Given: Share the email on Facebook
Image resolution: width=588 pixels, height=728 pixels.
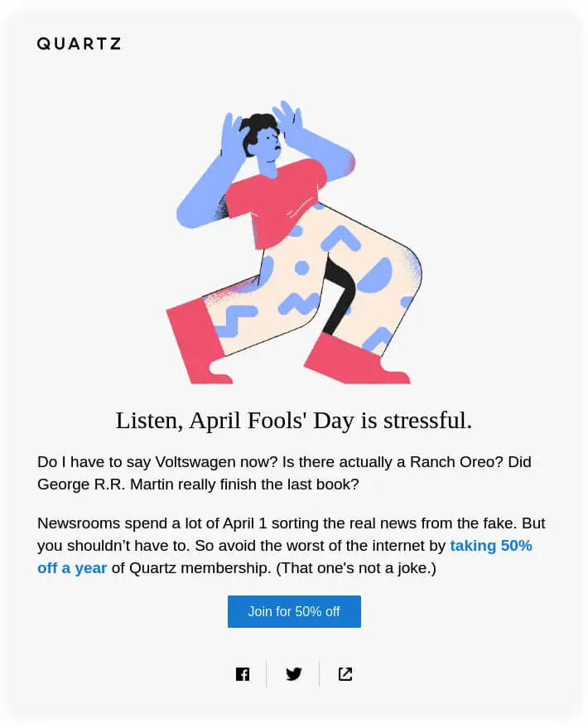Looking at the screenshot, I should tap(243, 674).
